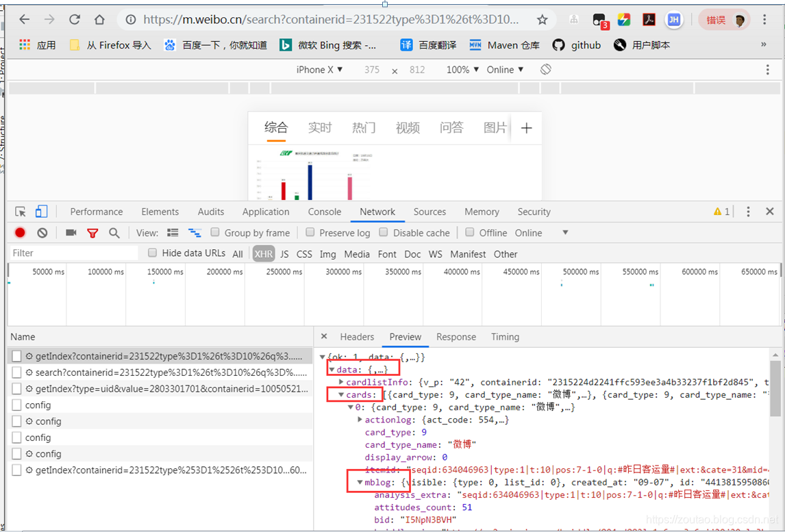Open the 从 Firefox 导入 bookmark folder
Viewport: 785px width, 532px height.
tap(110, 45)
